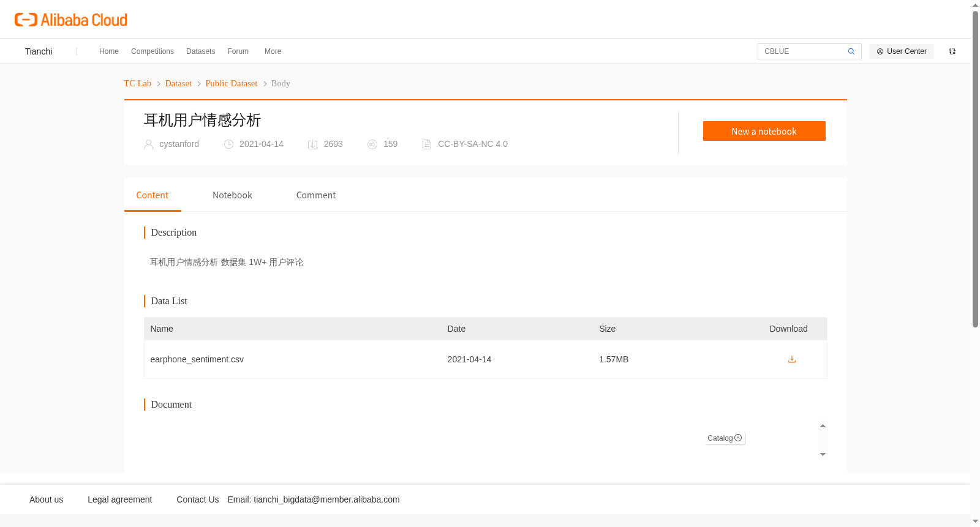The image size is (980, 527).
Task: Click the Data List section heading
Action: tap(169, 301)
